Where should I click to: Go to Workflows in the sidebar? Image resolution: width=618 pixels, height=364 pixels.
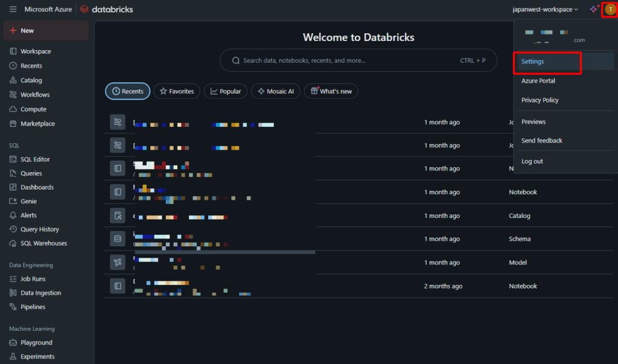point(35,95)
